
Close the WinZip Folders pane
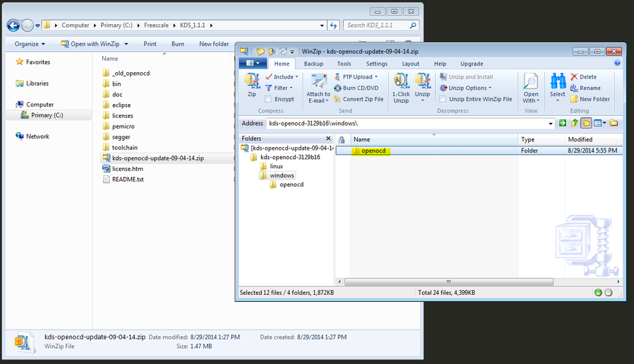pyautogui.click(x=328, y=138)
